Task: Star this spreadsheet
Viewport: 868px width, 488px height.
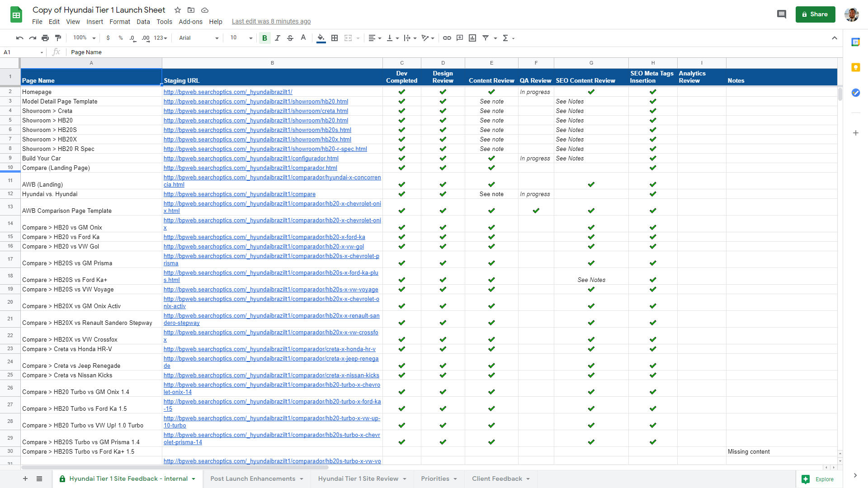Action: click(x=178, y=10)
